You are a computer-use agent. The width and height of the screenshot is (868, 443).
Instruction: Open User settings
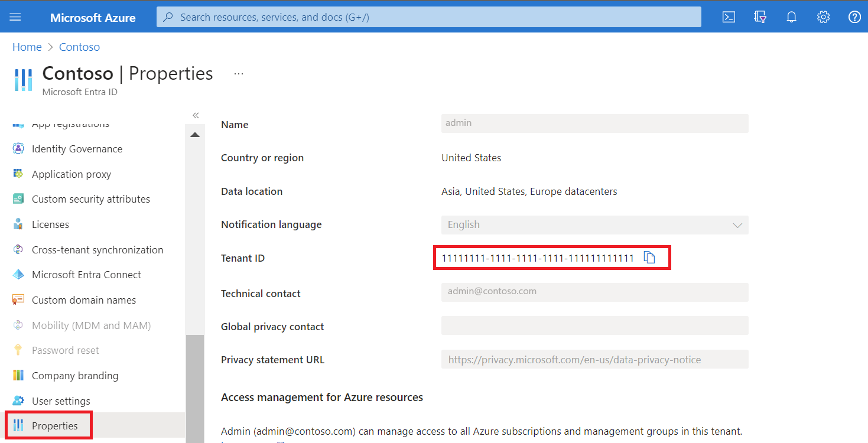coord(61,401)
